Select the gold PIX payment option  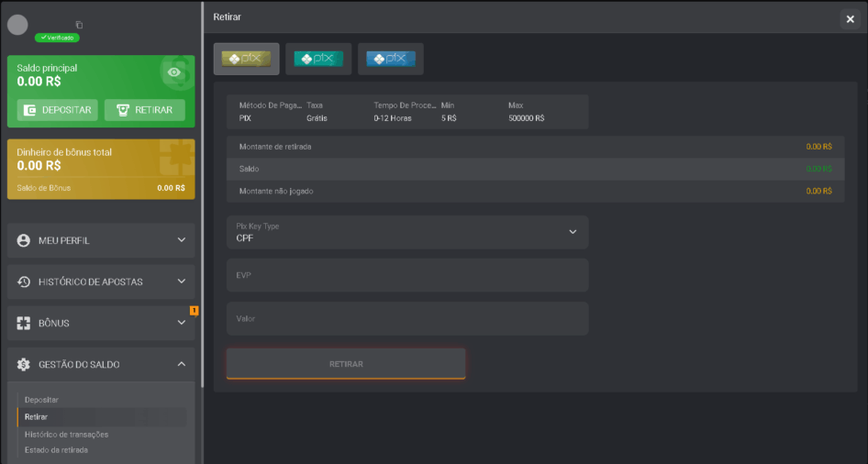(x=246, y=59)
